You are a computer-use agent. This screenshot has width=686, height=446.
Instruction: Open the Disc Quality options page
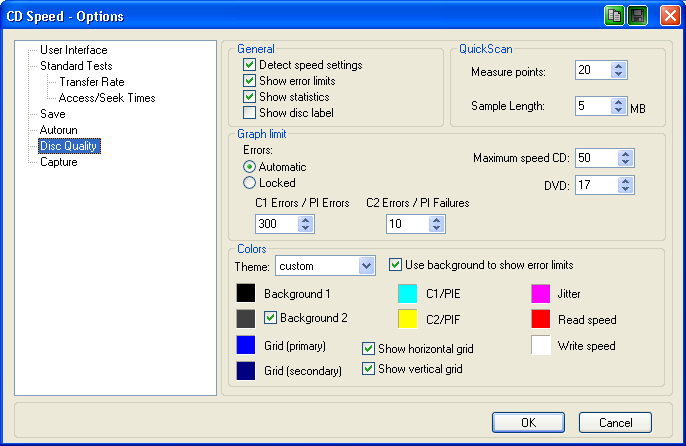(69, 146)
